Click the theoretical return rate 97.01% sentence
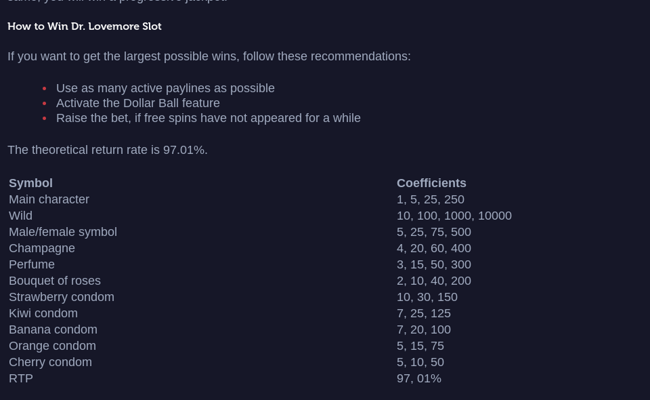The image size is (650, 400). [x=107, y=150]
